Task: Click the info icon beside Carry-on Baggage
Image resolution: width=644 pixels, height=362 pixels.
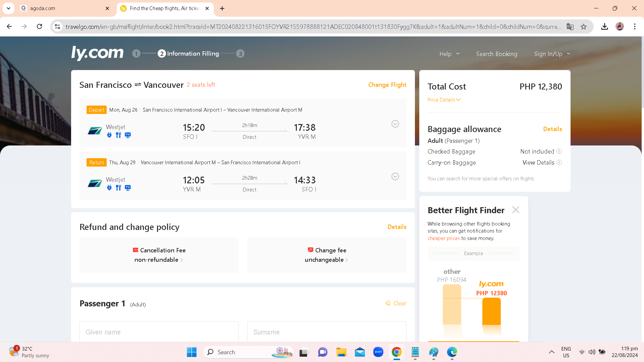Action: pos(559,163)
